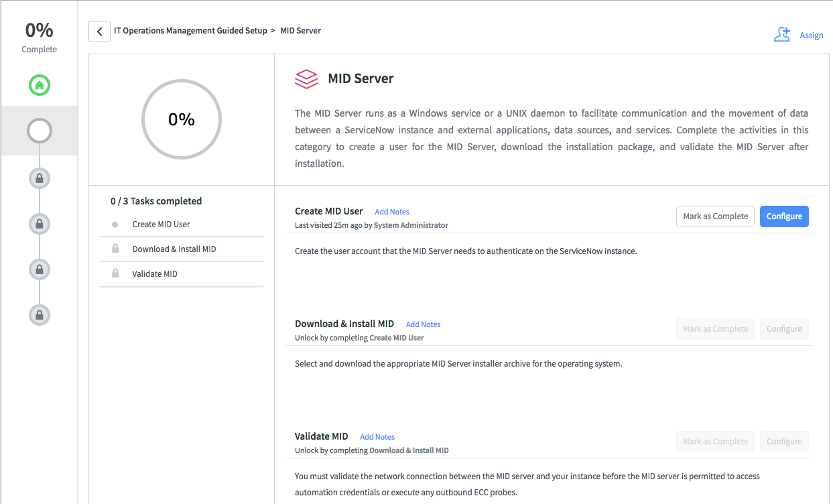Click disabled Configure for Download & Install MID
Screen dimensions: 833x504
pyautogui.click(x=784, y=329)
